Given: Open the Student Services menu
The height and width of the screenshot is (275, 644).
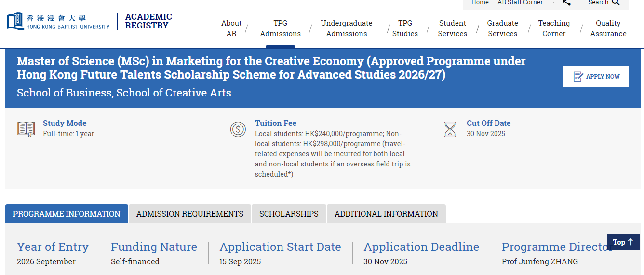Looking at the screenshot, I should [453, 28].
